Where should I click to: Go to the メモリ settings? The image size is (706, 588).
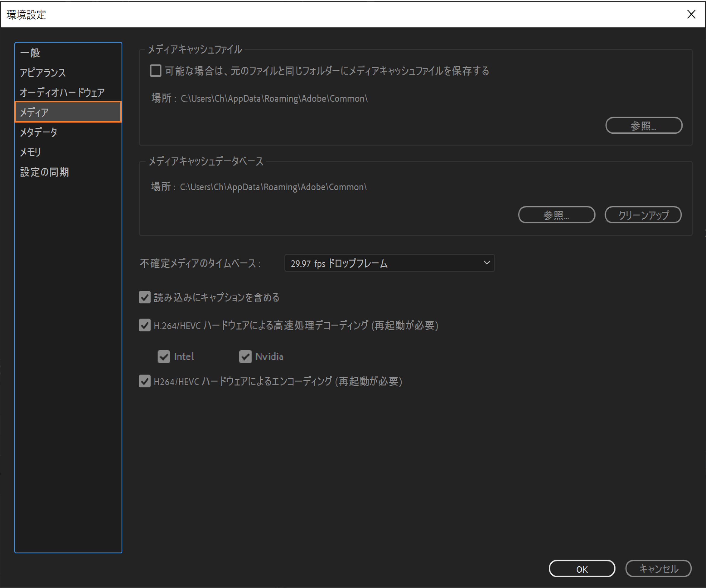(x=31, y=152)
